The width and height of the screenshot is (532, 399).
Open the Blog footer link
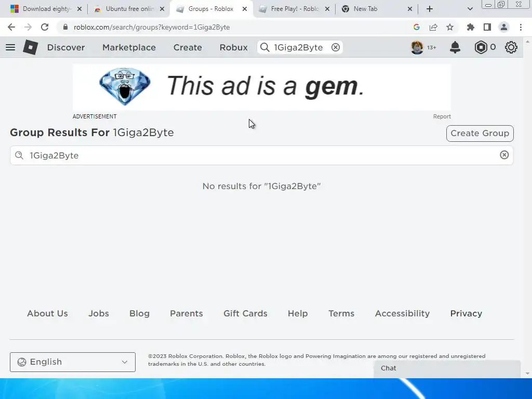pos(139,313)
